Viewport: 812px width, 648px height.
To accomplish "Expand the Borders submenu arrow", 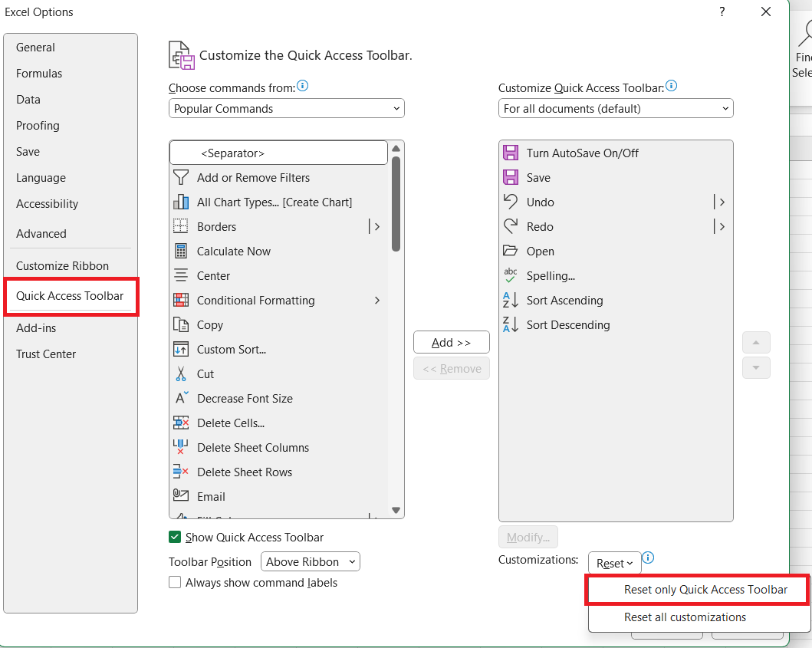I will coord(376,226).
